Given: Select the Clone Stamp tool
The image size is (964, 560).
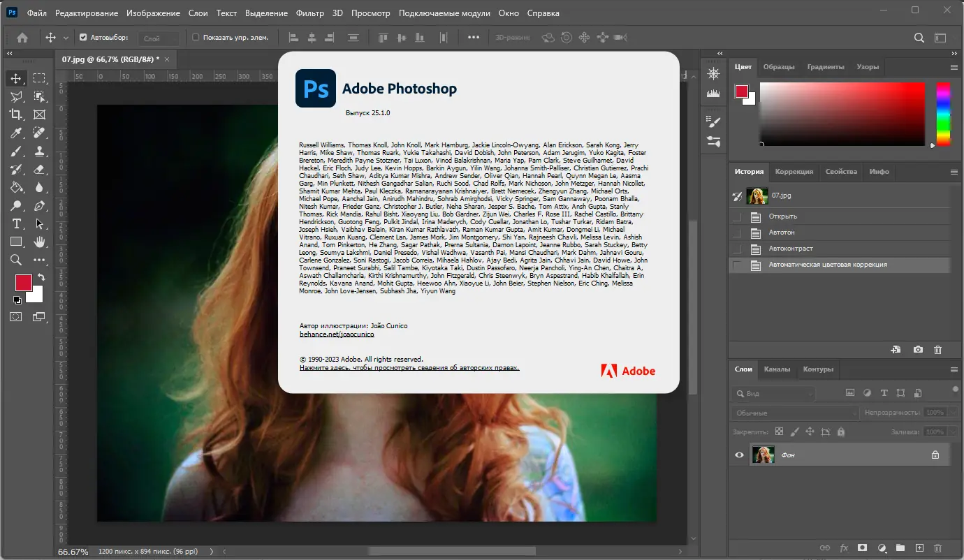Looking at the screenshot, I should (39, 151).
